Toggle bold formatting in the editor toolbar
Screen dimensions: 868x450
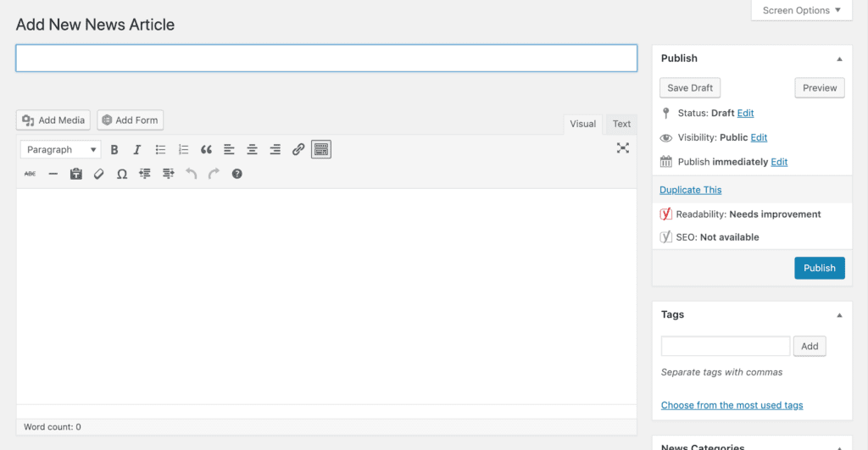click(114, 150)
